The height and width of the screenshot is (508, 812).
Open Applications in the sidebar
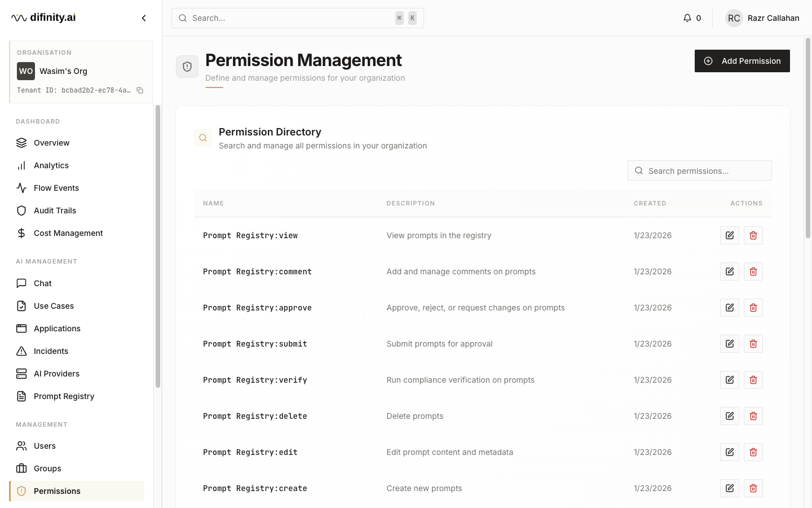[x=77, y=329]
